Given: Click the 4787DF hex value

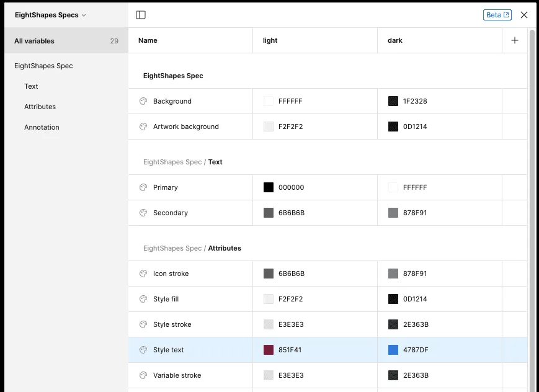Looking at the screenshot, I should [x=416, y=350].
